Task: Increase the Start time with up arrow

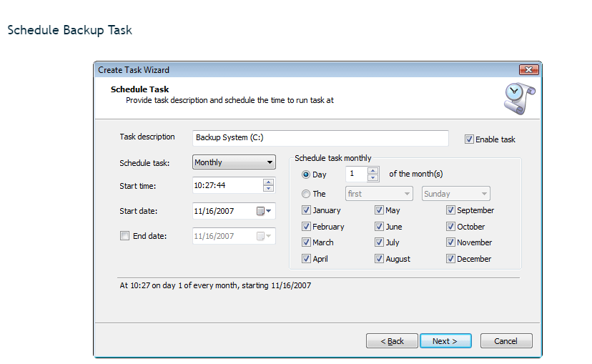Action: pos(268,182)
